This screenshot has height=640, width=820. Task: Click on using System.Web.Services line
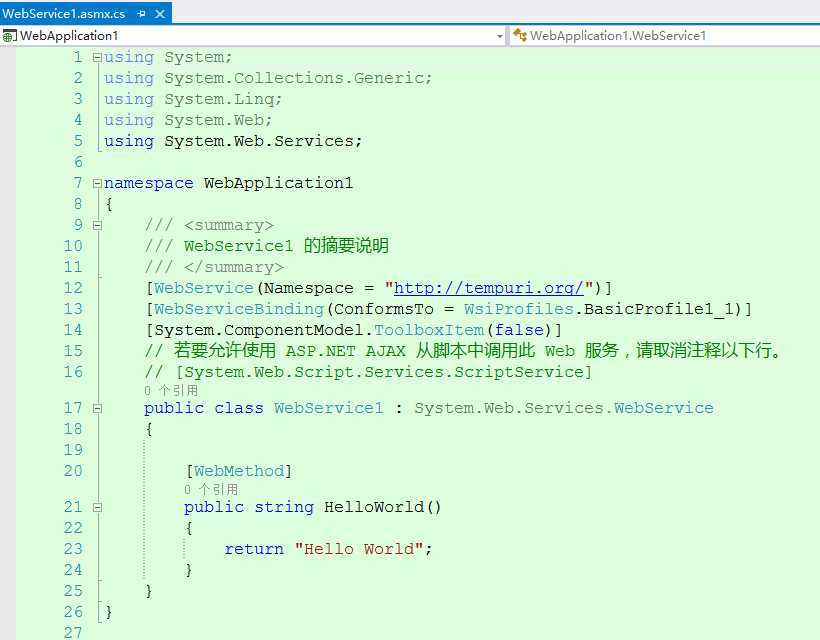click(233, 141)
